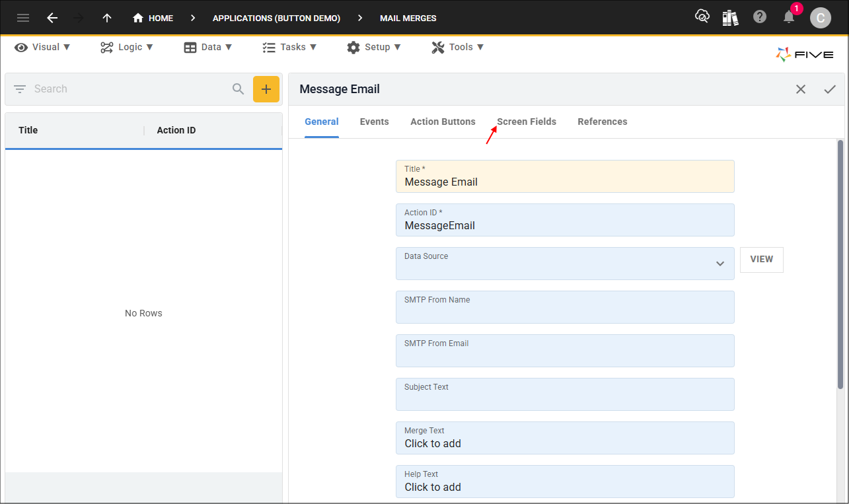Click the Merge Text field to add

[565, 438]
